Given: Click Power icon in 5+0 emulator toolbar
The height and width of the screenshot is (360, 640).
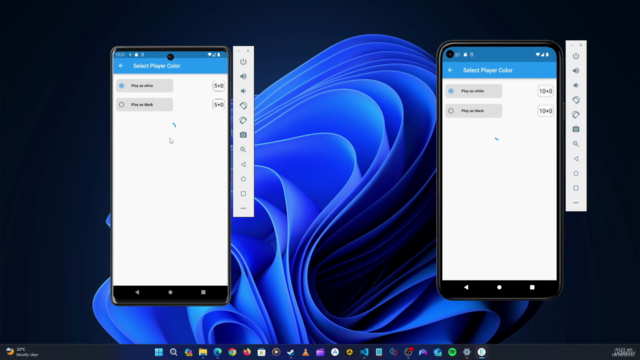Looking at the screenshot, I should click(x=243, y=62).
